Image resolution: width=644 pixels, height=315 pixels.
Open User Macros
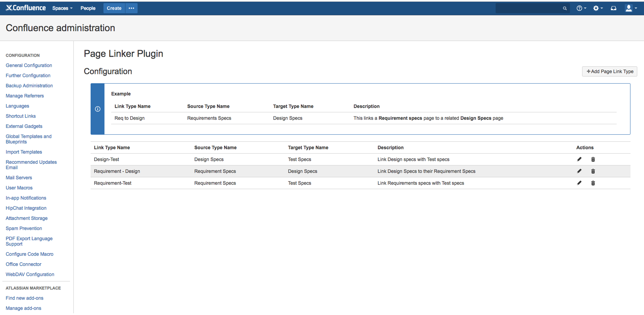pos(19,188)
